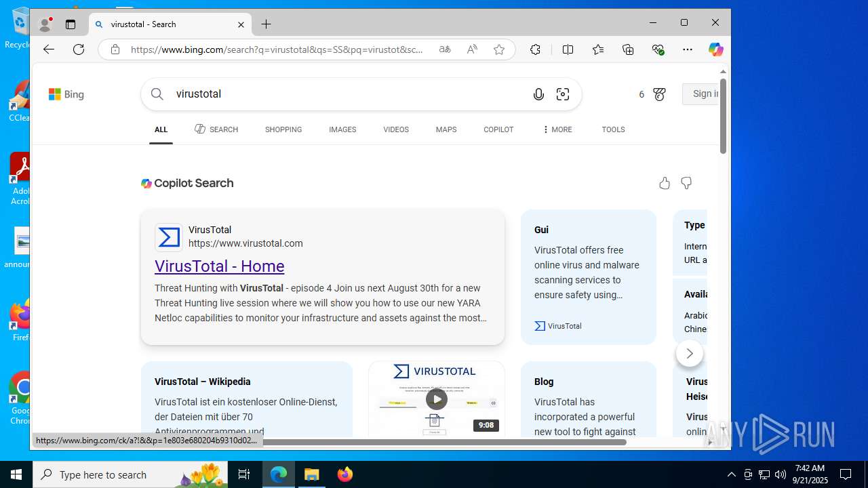868x488 pixels.
Task: Click the Bing logo
Action: pyautogui.click(x=66, y=94)
